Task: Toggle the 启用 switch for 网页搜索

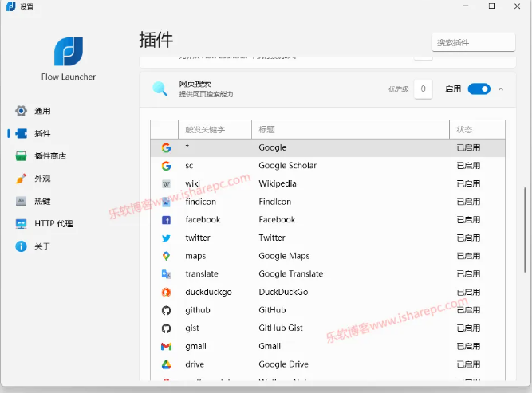Action: (479, 89)
